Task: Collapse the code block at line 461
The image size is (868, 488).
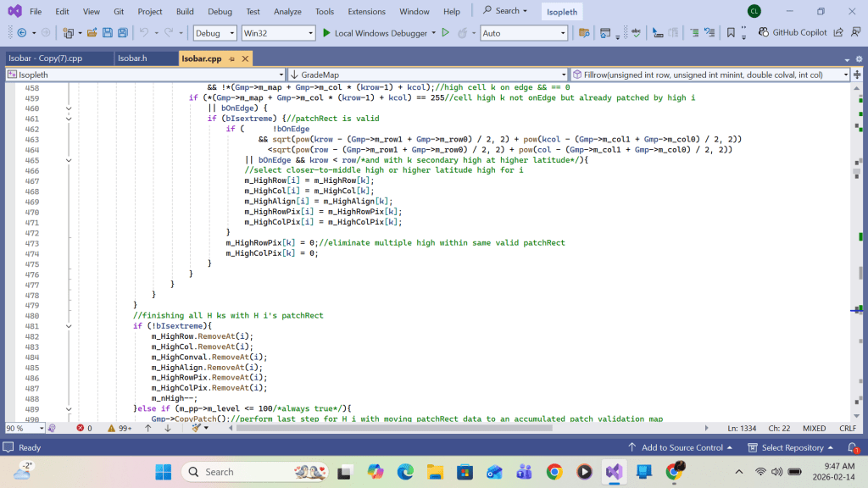Action: point(68,119)
